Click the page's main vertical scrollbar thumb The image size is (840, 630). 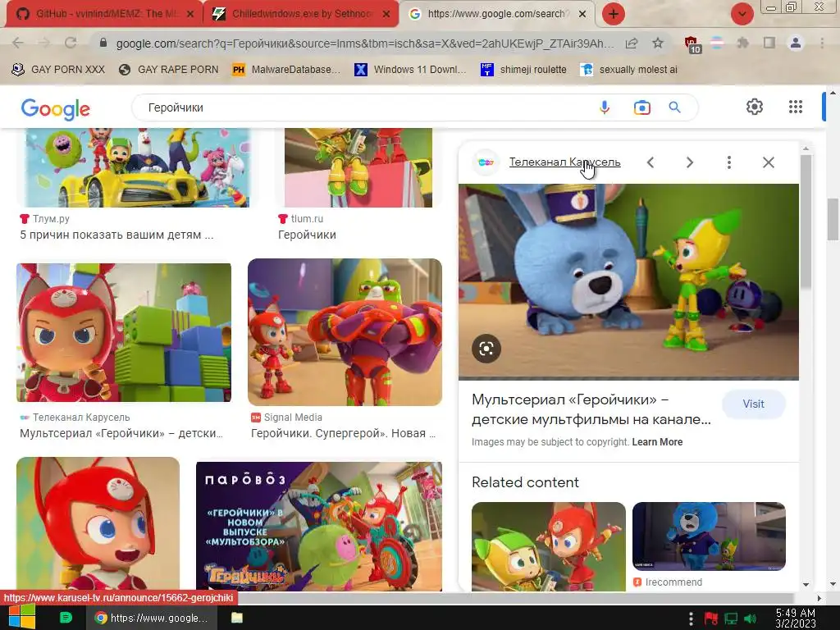(833, 219)
